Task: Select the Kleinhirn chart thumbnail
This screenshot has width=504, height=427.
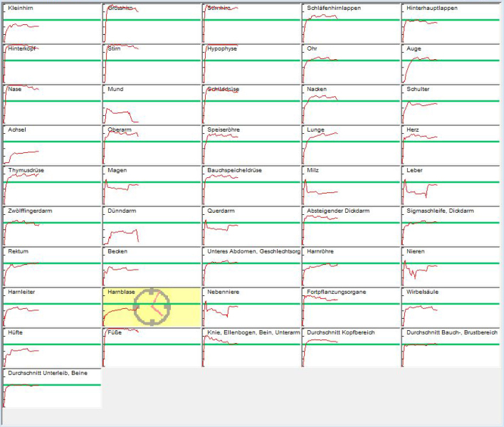Action: coord(52,23)
